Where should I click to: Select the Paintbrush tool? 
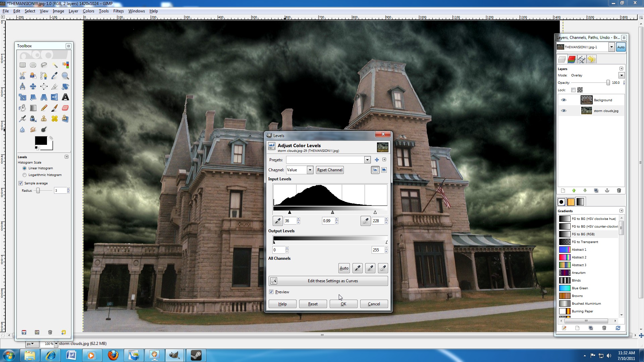coord(55,108)
